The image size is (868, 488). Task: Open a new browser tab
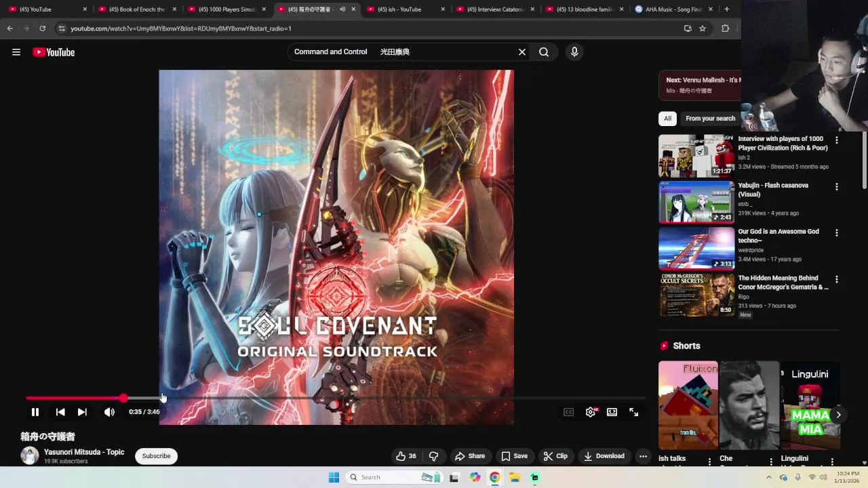pos(726,9)
